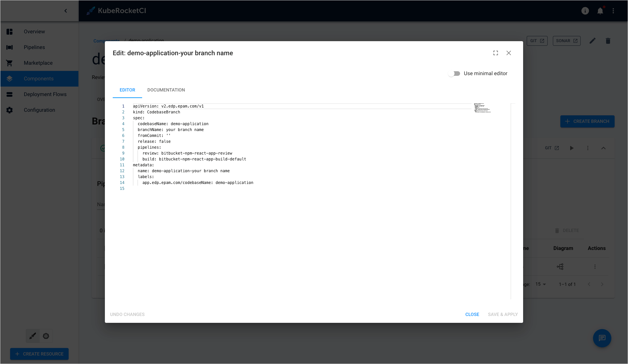
Task: Open Deployment Flows in sidebar
Action: tap(45, 94)
